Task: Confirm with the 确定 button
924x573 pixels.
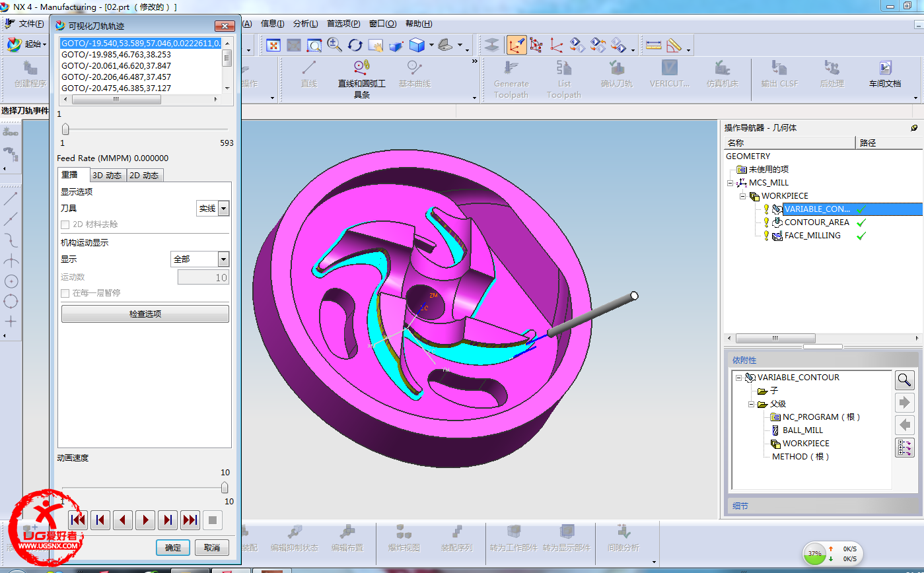Action: [x=173, y=547]
